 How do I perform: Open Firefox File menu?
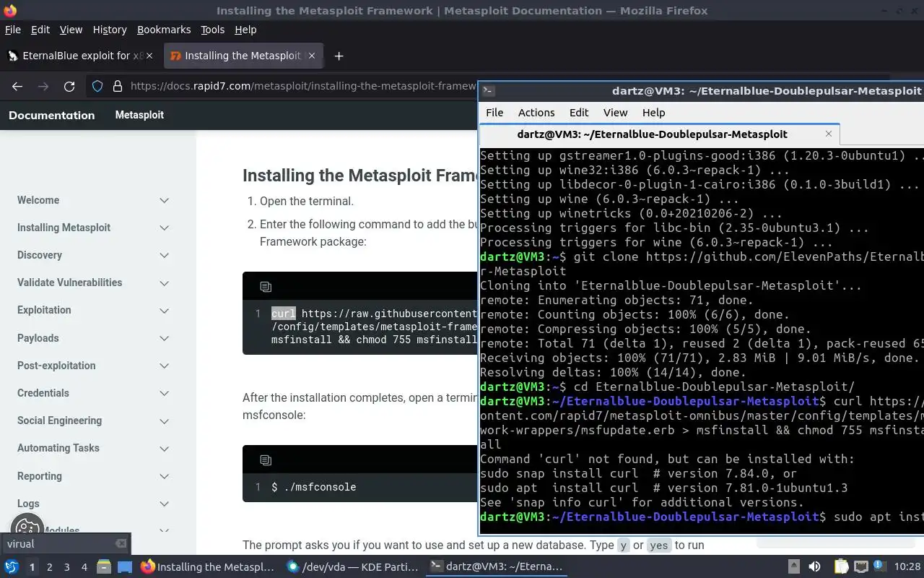click(x=13, y=30)
